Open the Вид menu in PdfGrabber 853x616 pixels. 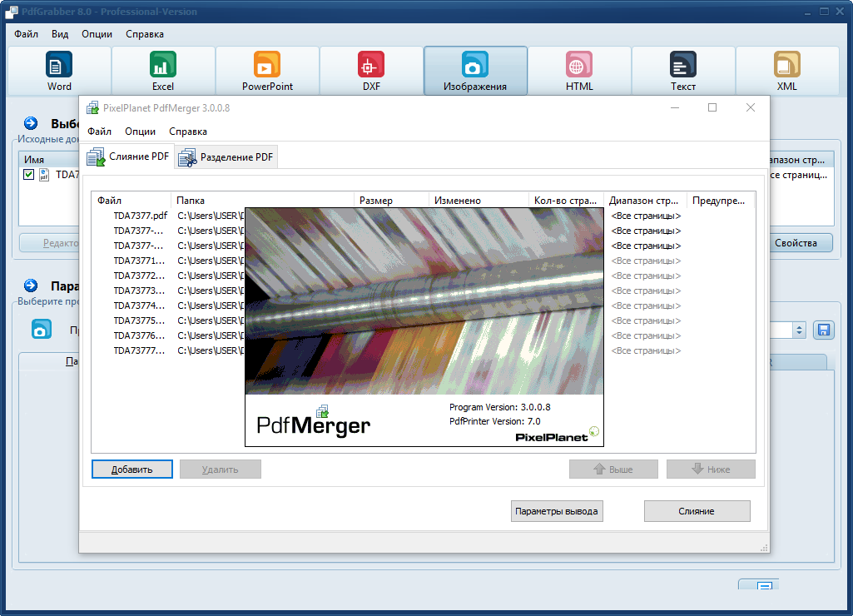pos(60,34)
